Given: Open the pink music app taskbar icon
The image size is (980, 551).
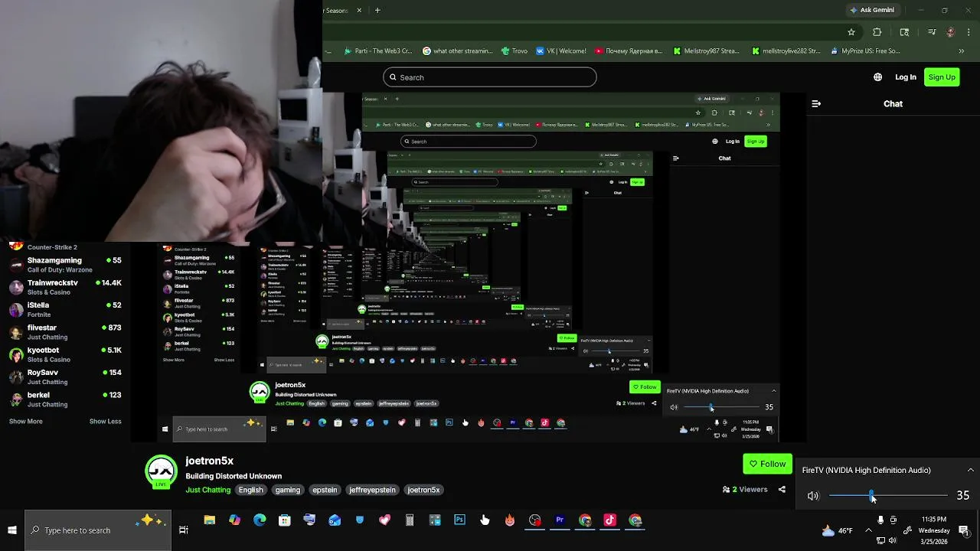Looking at the screenshot, I should pyautogui.click(x=609, y=520).
